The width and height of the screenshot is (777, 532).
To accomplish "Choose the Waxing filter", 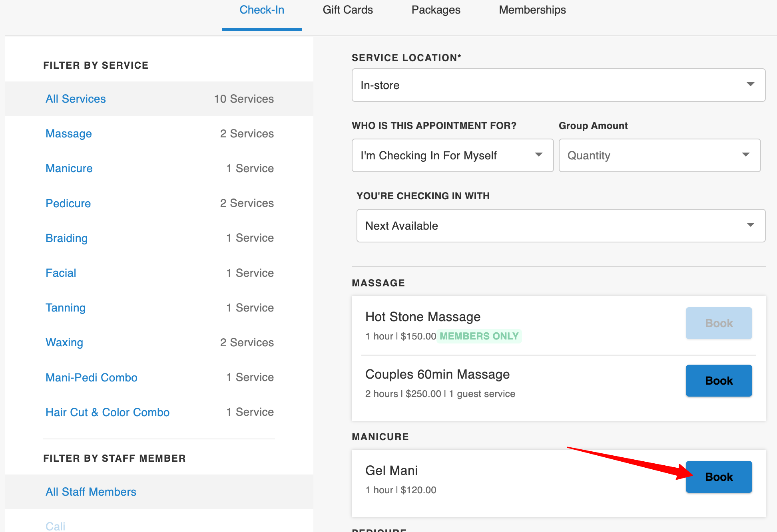I will 64,342.
